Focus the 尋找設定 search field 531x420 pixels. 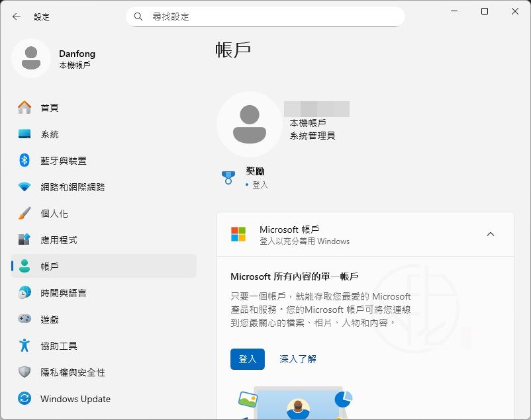265,17
